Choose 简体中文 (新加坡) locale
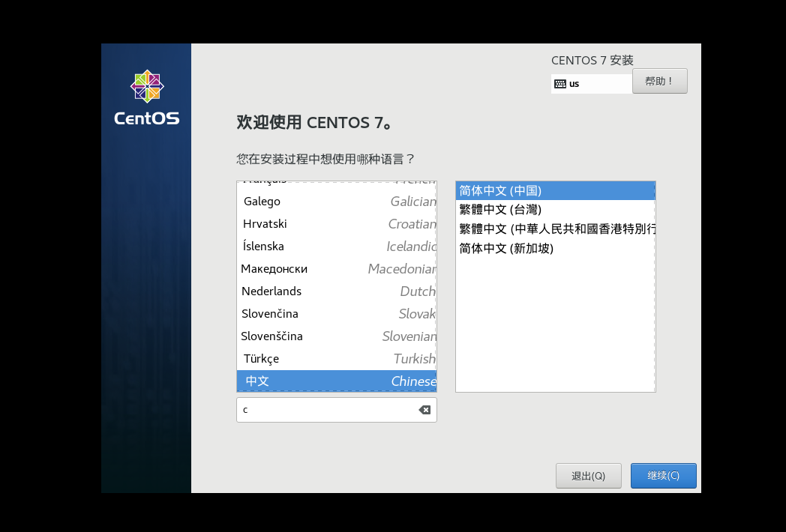The image size is (786, 532). pos(556,249)
